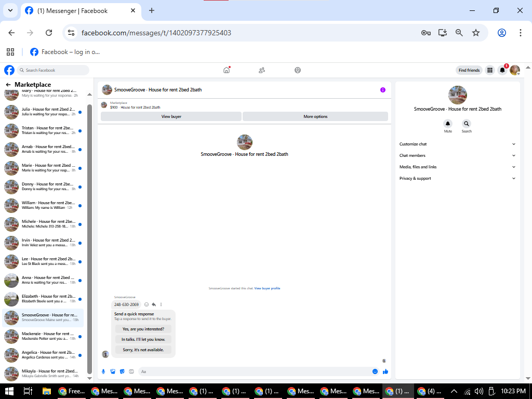Open the Facebook menu grid icon
This screenshot has height=399, width=532.
point(490,70)
